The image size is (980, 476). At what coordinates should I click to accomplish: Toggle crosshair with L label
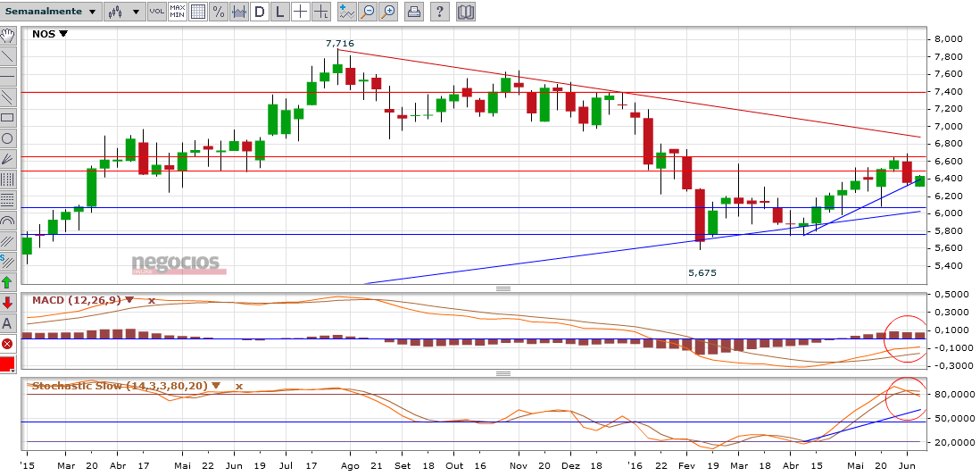321,12
